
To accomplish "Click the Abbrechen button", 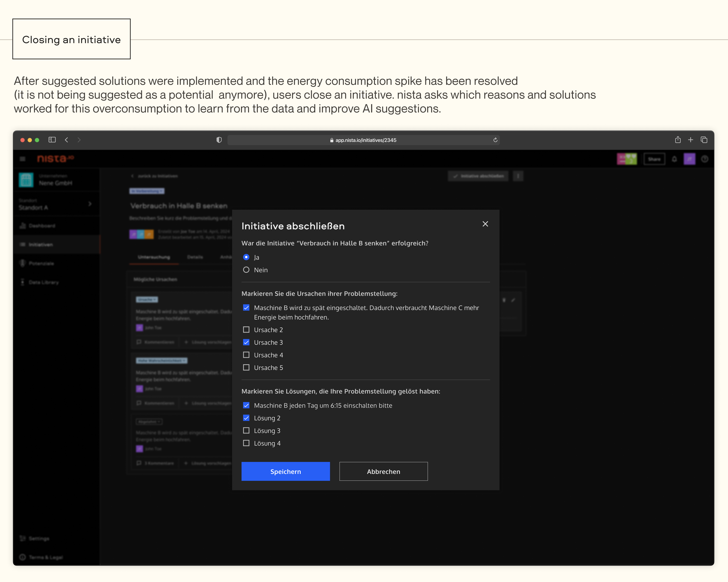I will (x=383, y=471).
